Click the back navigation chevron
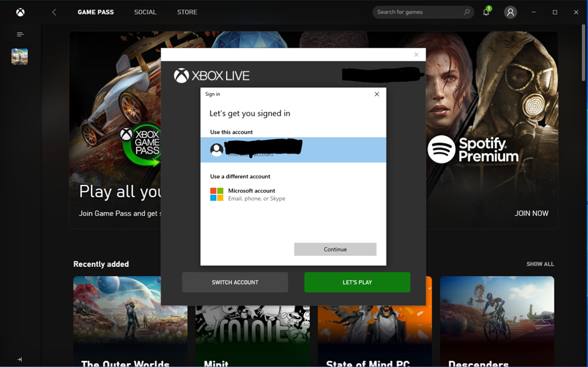The height and width of the screenshot is (367, 588). coord(54,11)
